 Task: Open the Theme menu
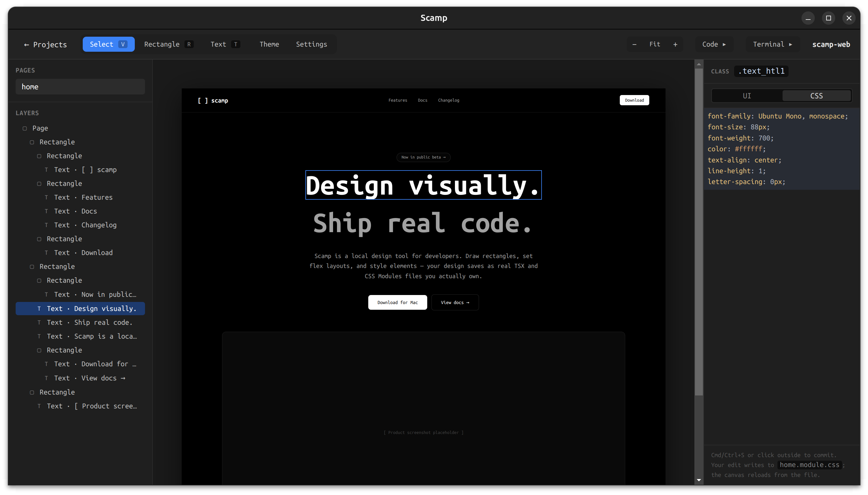(x=269, y=44)
